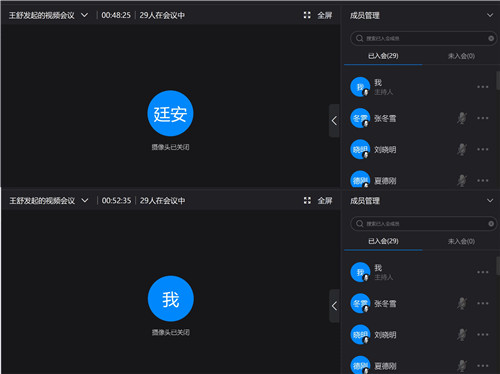
Task: Click 全屏 text in the top header
Action: click(325, 15)
